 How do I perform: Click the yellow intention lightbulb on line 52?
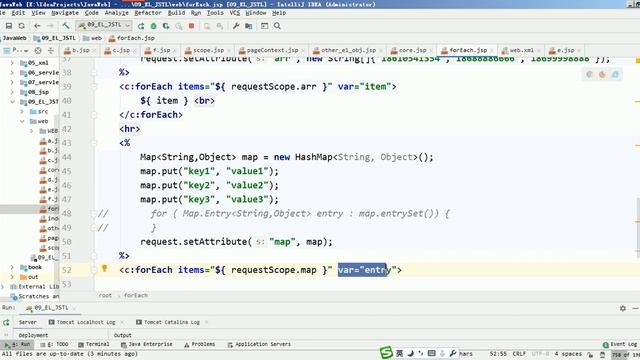point(104,269)
